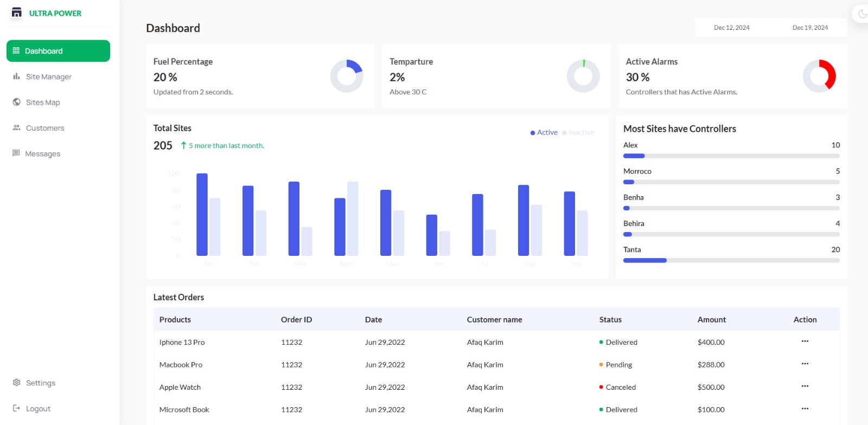Screen dimensions: 868x425
Task: Open action menu for Iphone 13 Pro order
Action: tap(805, 342)
